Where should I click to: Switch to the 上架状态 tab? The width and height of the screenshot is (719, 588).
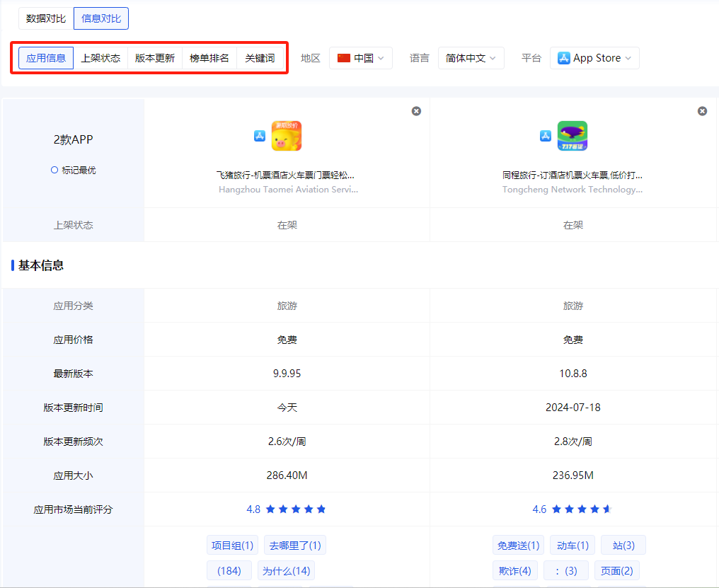click(x=100, y=58)
